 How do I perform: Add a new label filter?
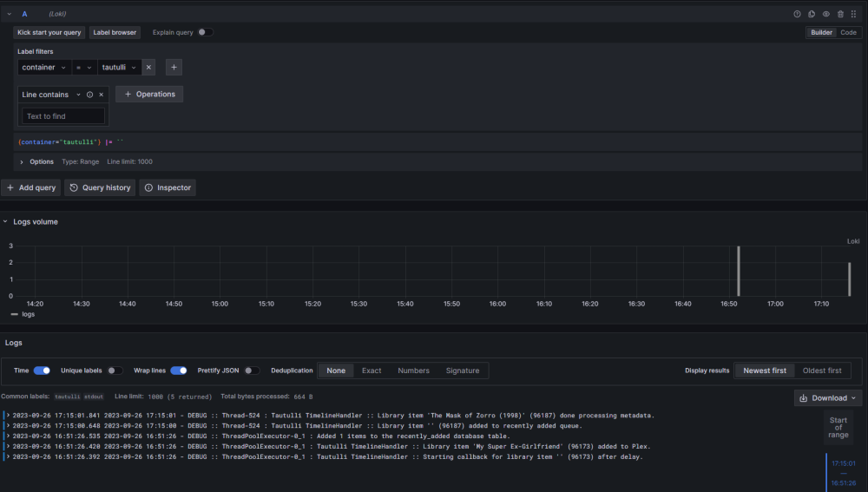point(174,67)
